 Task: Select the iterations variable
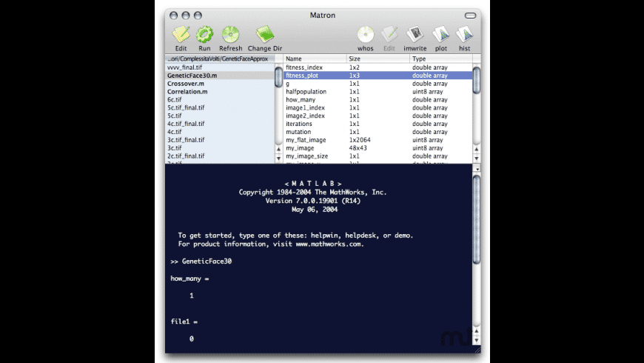[378, 124]
